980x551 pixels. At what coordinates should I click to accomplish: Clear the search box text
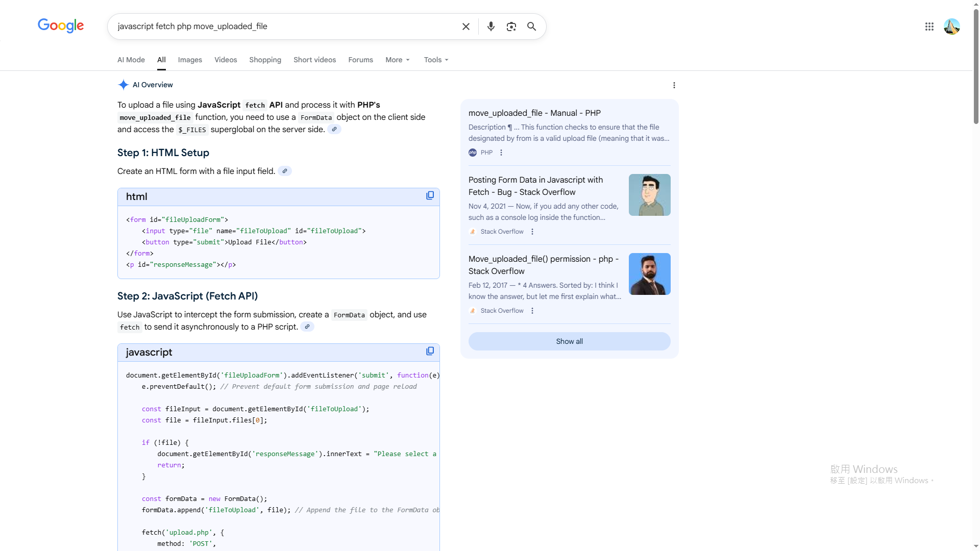[x=465, y=27]
